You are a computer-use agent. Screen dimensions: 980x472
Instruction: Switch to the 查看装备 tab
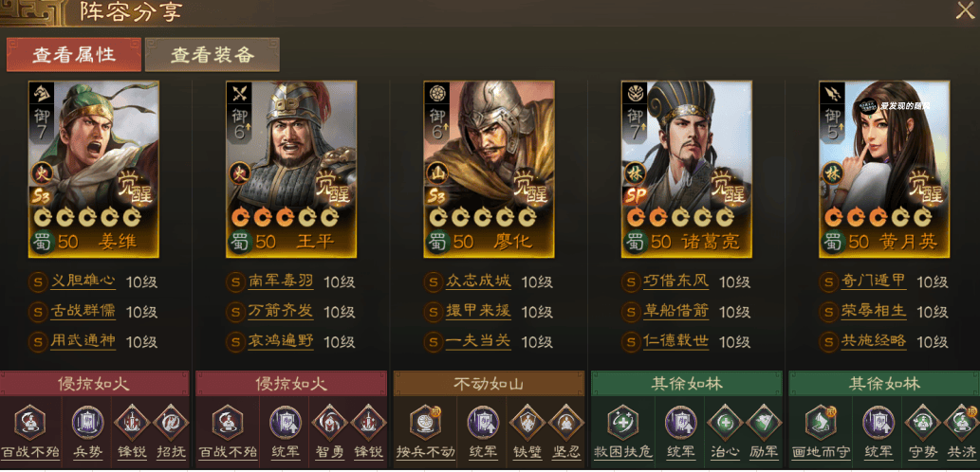[213, 55]
